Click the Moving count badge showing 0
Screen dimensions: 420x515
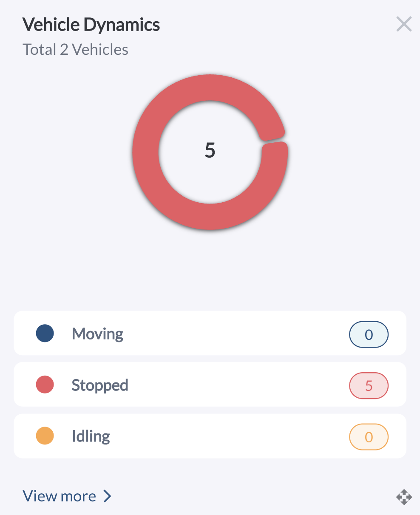tap(369, 334)
